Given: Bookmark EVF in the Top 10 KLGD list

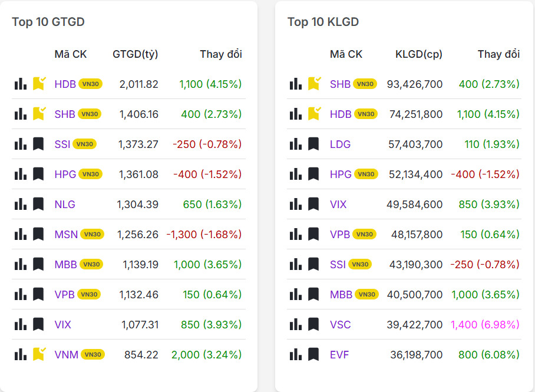Looking at the screenshot, I should (313, 354).
